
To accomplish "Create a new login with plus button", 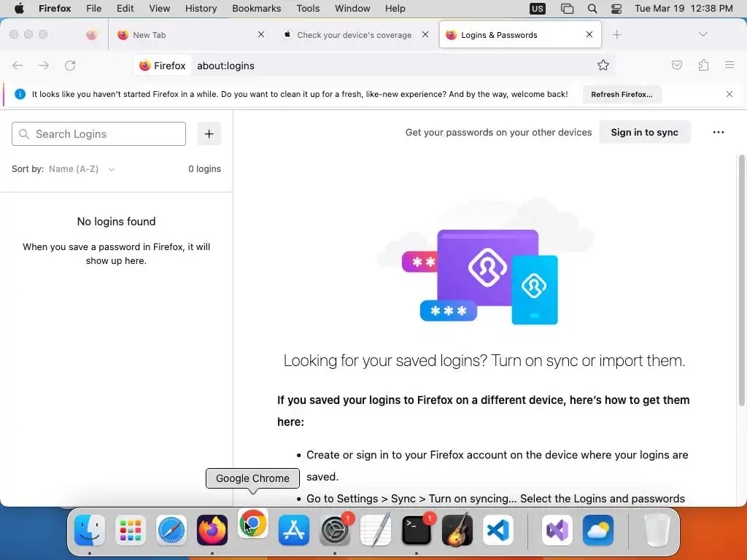I will click(209, 134).
